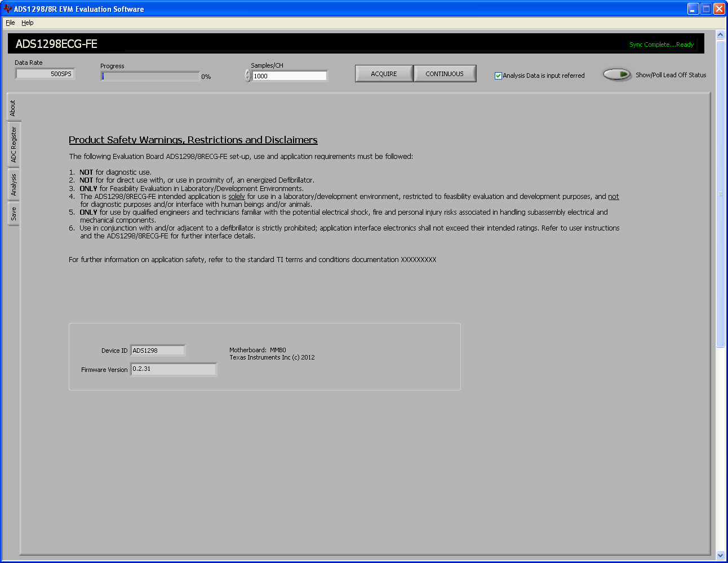Image resolution: width=728 pixels, height=563 pixels.
Task: Click the Samples/CH input field
Action: [290, 76]
